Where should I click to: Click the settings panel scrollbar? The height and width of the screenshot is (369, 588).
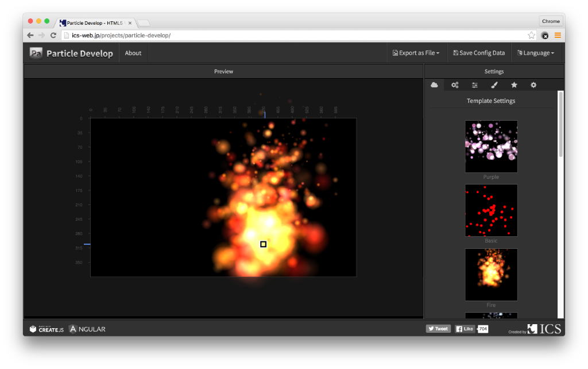560,124
